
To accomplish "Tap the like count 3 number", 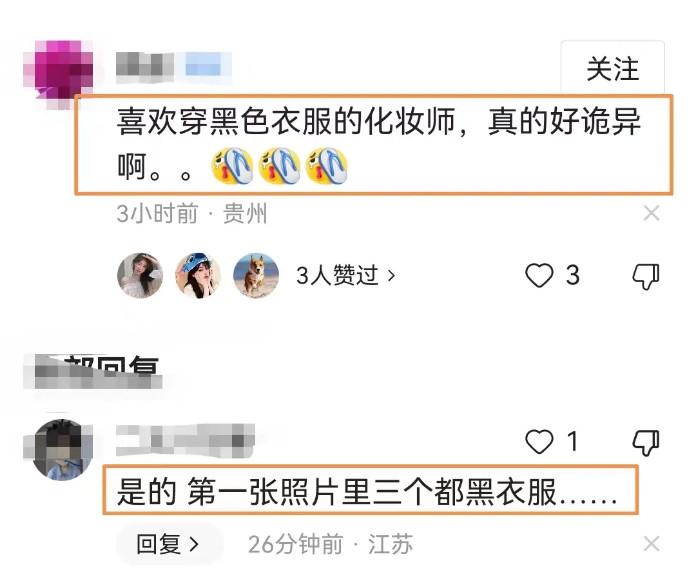I will pos(573,275).
